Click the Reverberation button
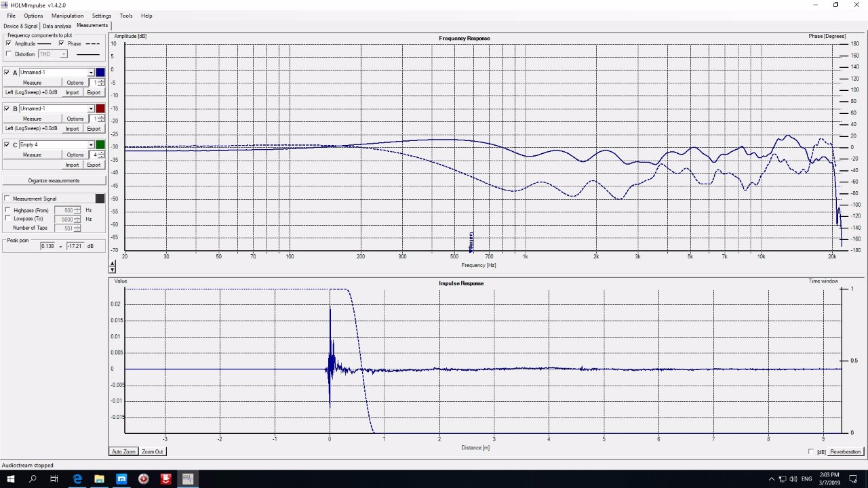The height and width of the screenshot is (488, 868). click(x=845, y=451)
